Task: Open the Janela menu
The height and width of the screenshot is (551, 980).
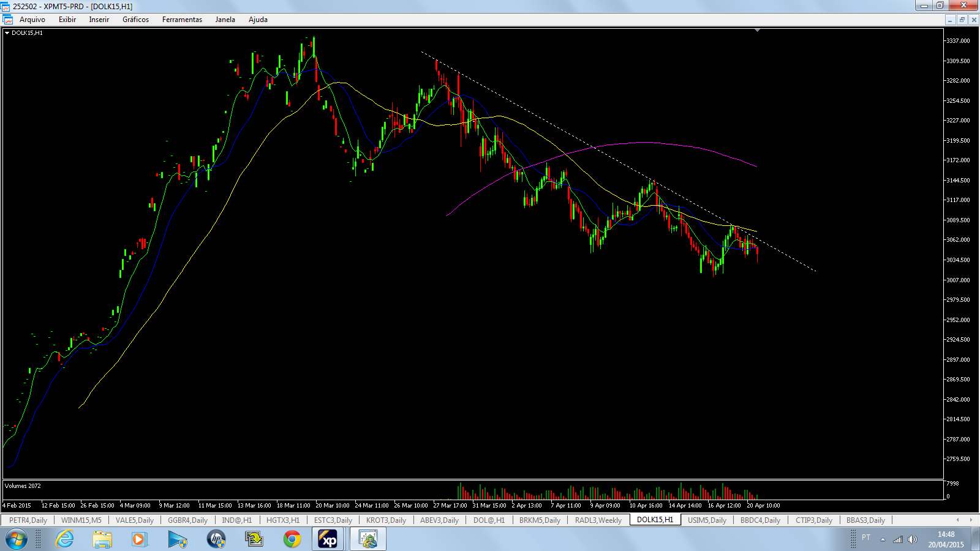Action: [225, 20]
